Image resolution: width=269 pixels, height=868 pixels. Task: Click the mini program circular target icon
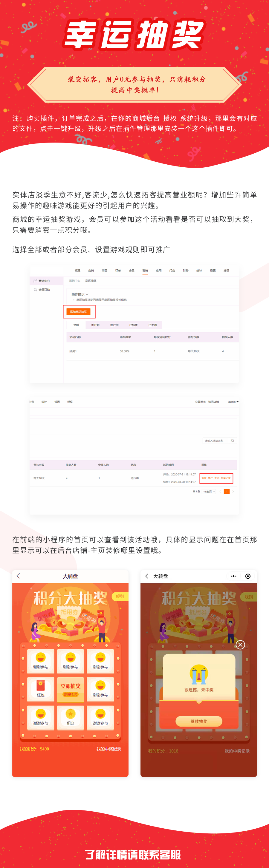click(248, 576)
